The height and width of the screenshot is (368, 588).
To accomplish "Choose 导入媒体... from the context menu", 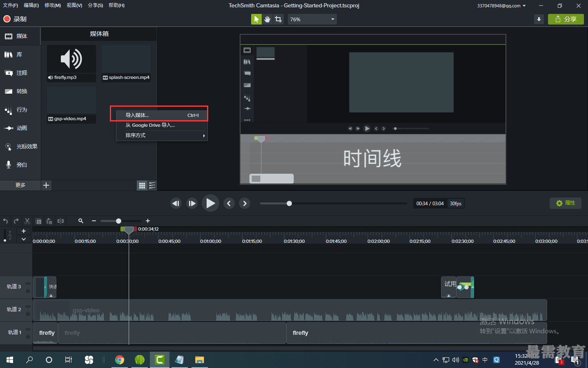I will coord(162,115).
